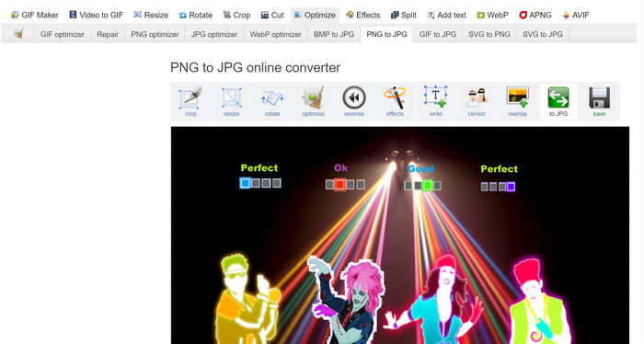Open the Cut tool menu
644x344 pixels.
272,16
